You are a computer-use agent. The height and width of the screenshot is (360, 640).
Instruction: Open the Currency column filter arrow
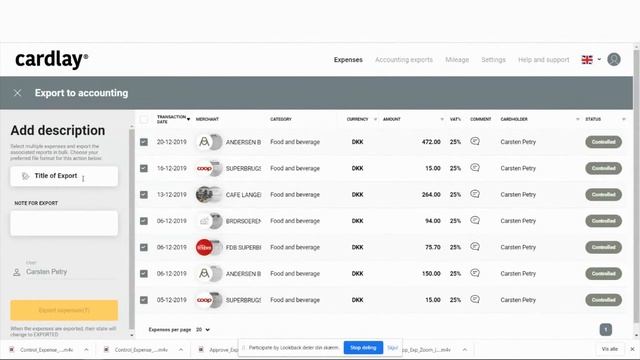coord(375,119)
